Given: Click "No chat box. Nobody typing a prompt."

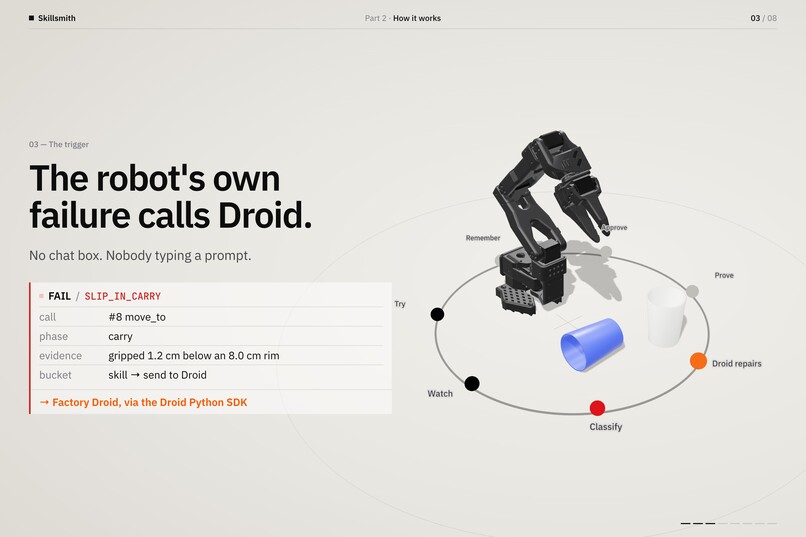Looking at the screenshot, I should tap(140, 255).
